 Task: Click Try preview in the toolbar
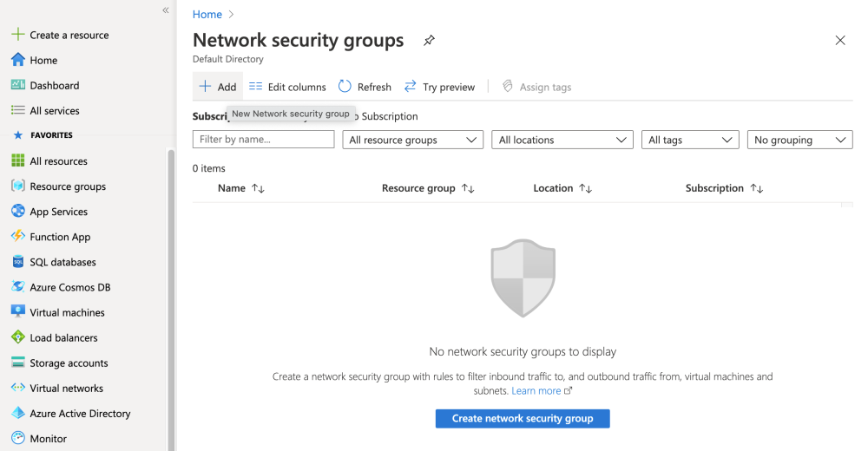click(439, 87)
